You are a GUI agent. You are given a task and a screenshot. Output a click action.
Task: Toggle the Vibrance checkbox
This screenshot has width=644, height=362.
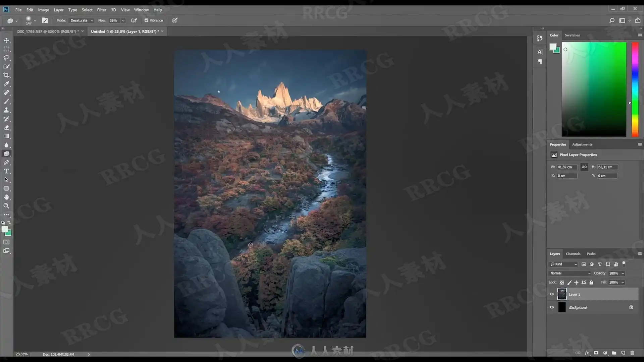[146, 20]
